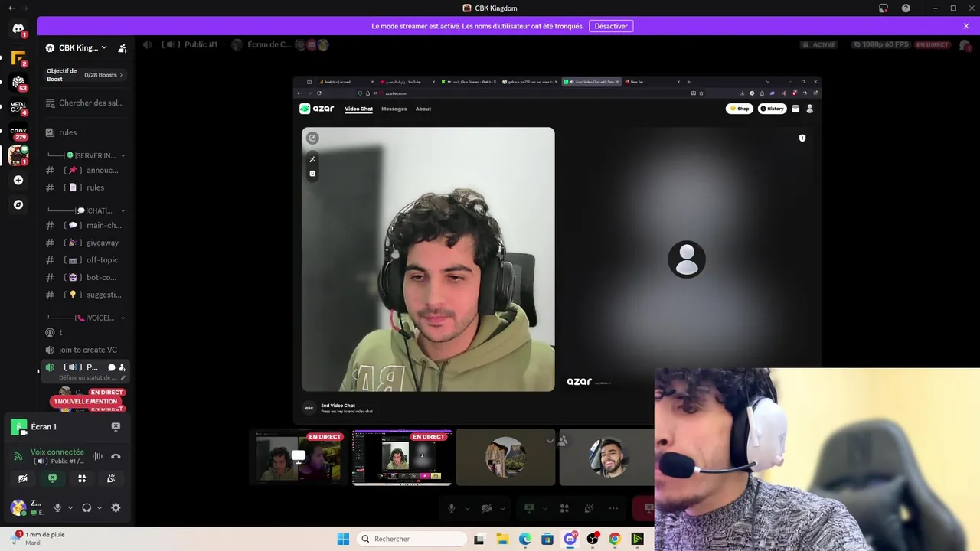Open Azar profile avatar icon
Viewport: 980px width, 551px height.
pos(810,109)
